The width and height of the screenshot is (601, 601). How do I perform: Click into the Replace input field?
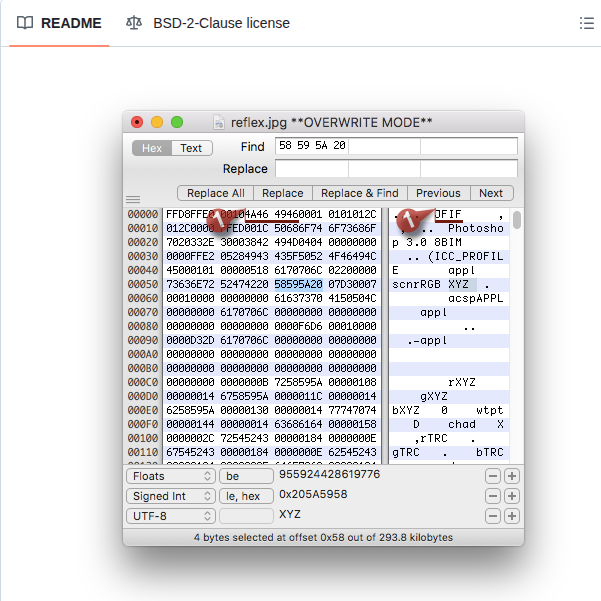(x=396, y=169)
